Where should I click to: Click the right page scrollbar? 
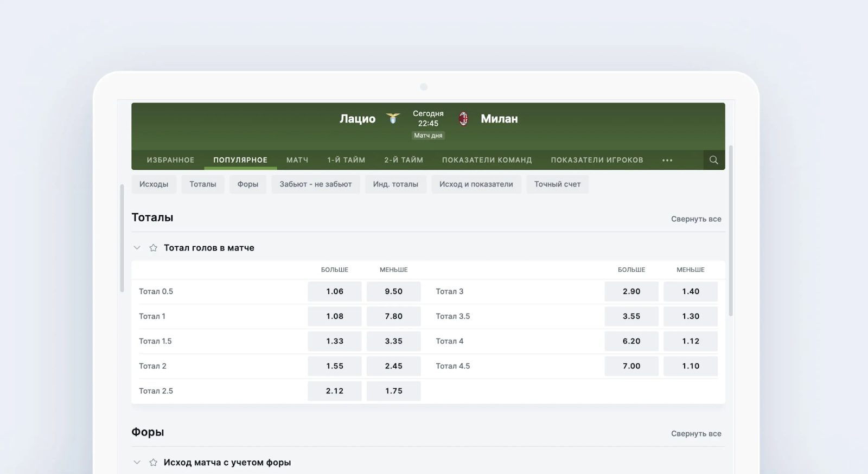click(731, 230)
